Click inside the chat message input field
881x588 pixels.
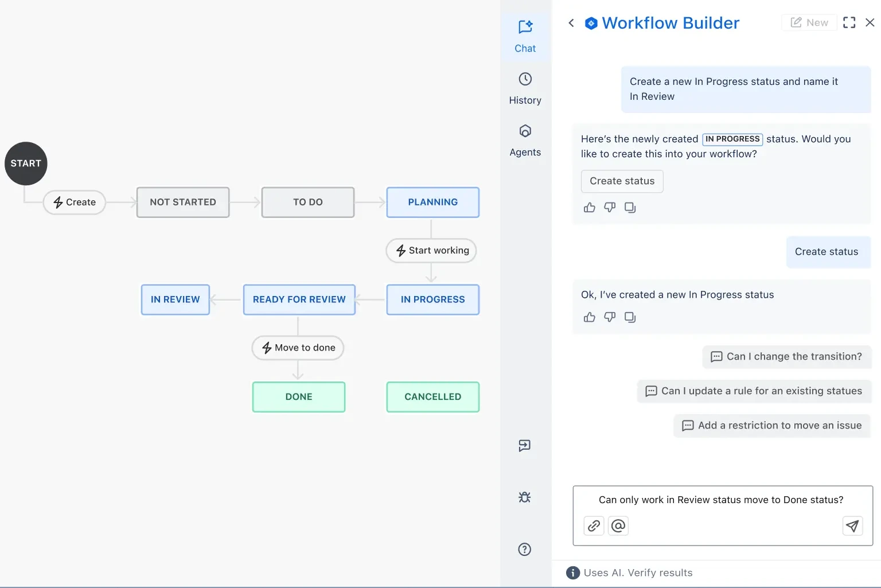click(721, 500)
